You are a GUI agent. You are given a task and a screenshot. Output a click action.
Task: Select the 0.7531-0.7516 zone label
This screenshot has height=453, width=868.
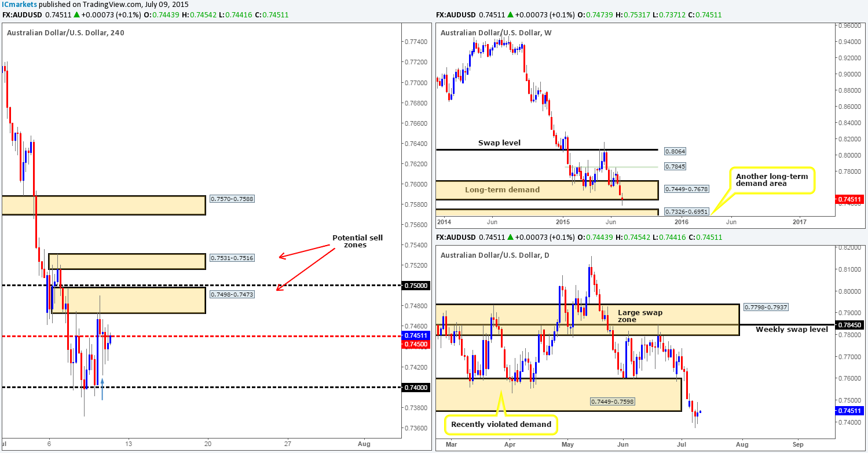click(232, 257)
